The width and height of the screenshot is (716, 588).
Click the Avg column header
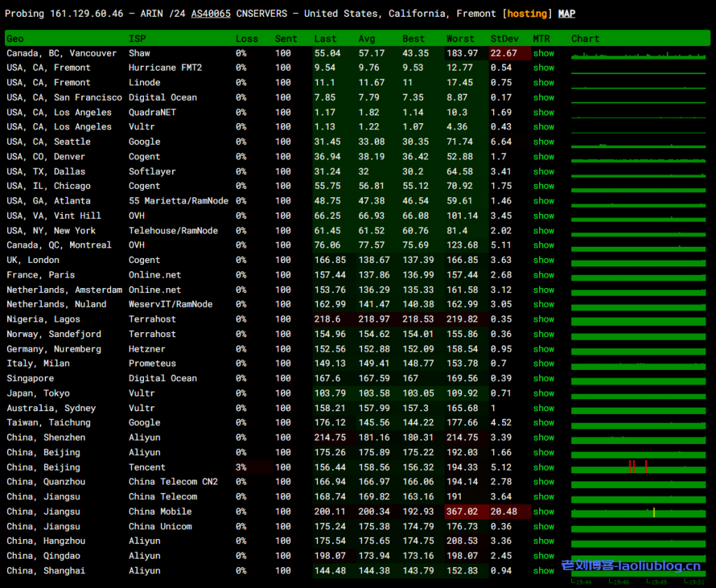click(x=366, y=39)
